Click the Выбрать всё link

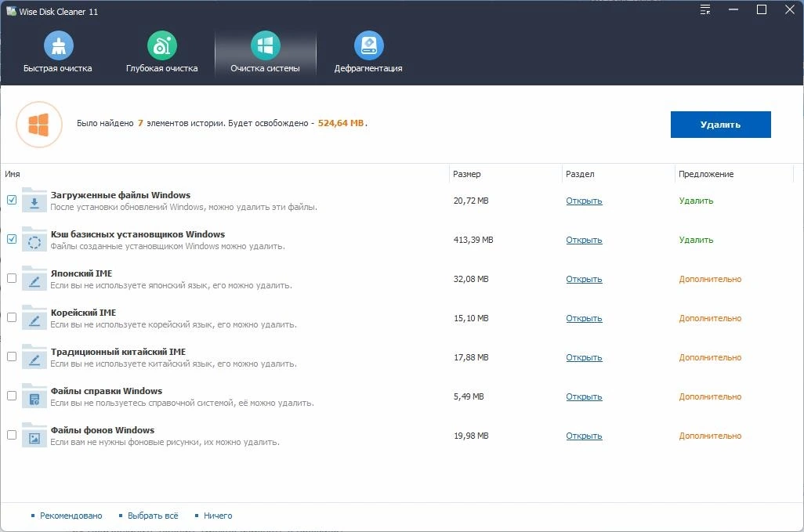click(x=153, y=516)
